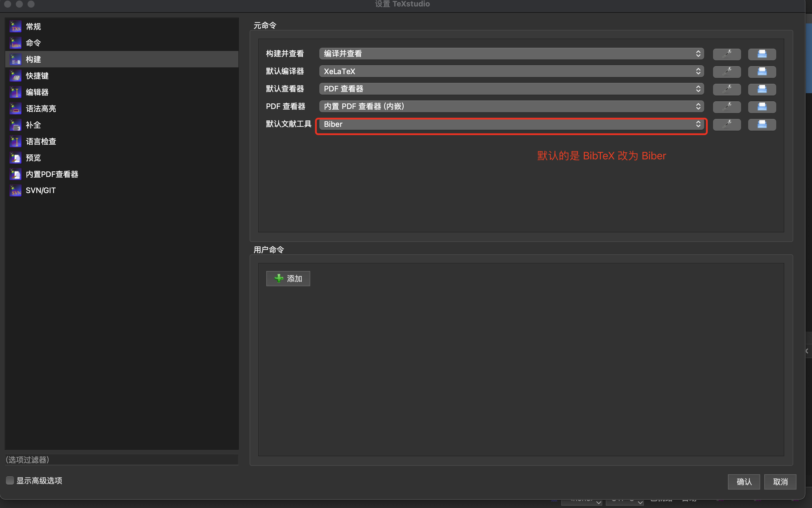The height and width of the screenshot is (508, 812).
Task: Click the green plus 添加 button
Action: pos(288,279)
